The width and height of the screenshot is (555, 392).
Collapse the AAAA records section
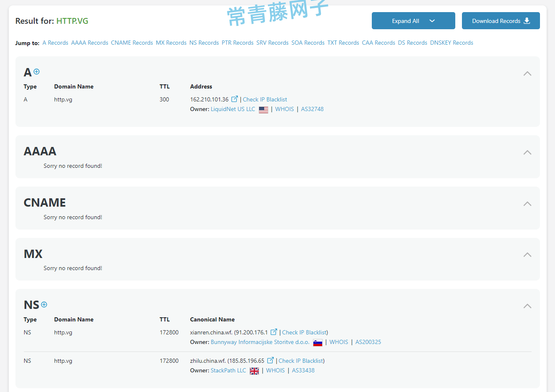pyautogui.click(x=527, y=152)
